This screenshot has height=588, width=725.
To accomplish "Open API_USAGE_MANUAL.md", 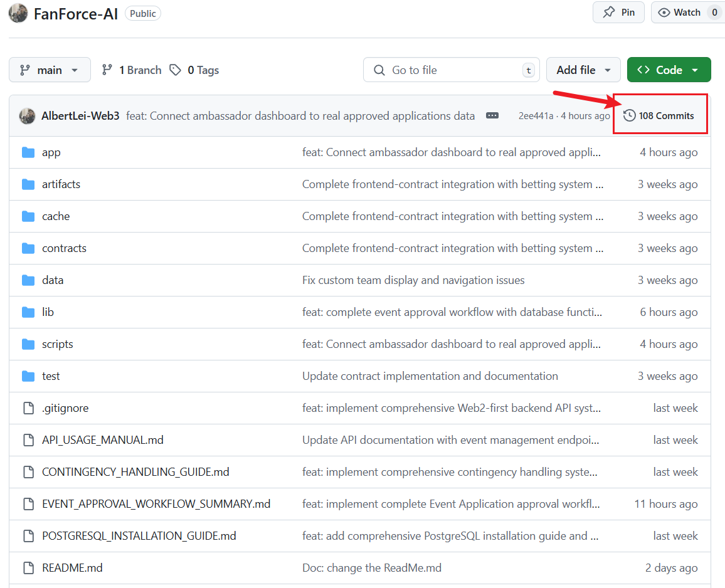I will (x=103, y=440).
